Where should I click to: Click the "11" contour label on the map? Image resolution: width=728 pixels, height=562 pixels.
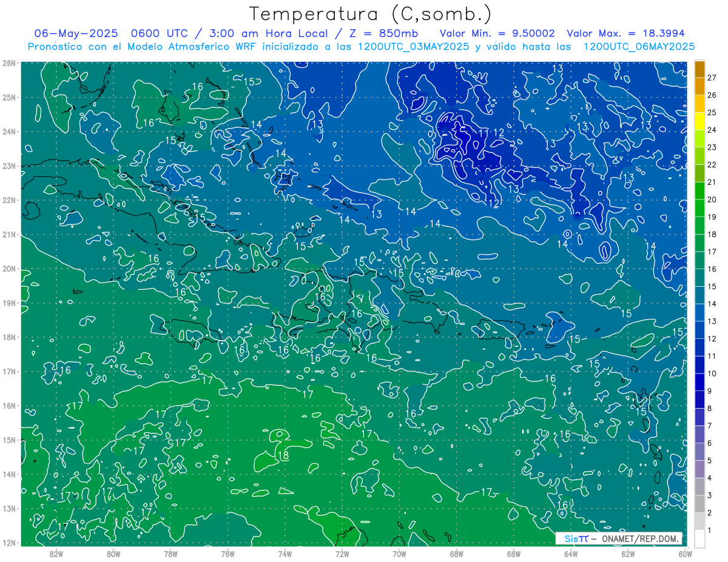click(484, 132)
